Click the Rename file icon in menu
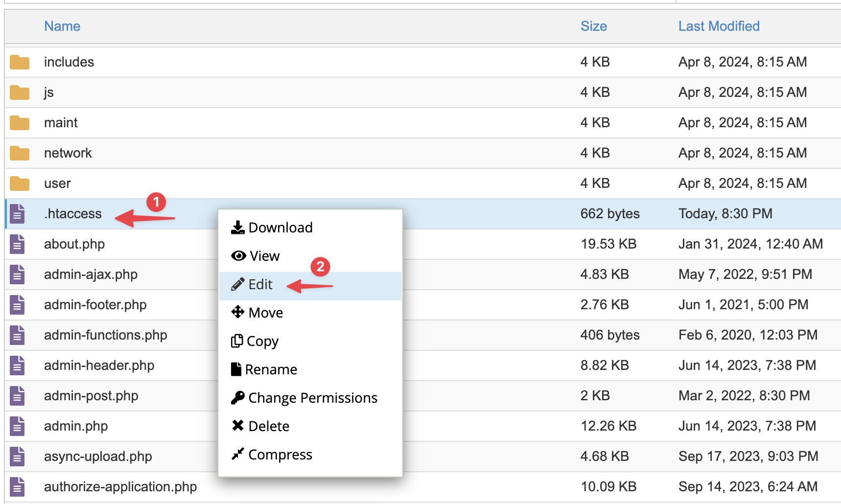The height and width of the screenshot is (504, 841). [236, 369]
